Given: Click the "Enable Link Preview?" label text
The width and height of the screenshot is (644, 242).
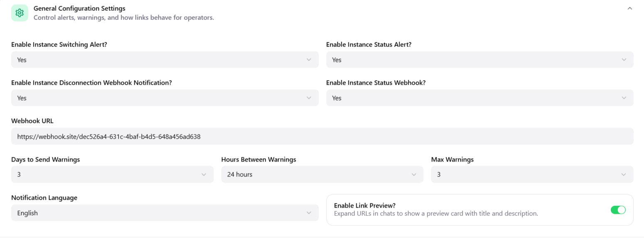Looking at the screenshot, I should click(x=365, y=205).
